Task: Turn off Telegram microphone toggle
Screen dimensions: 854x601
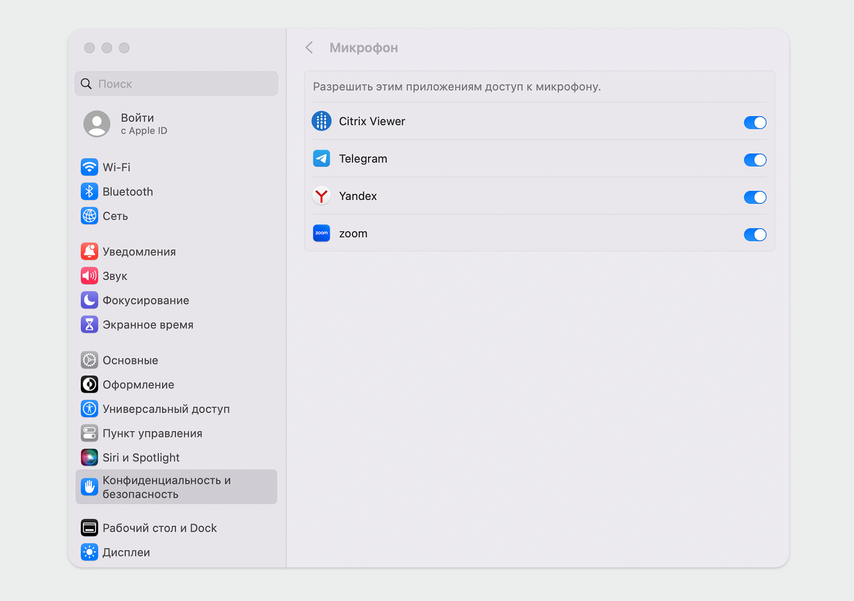Action: [755, 160]
